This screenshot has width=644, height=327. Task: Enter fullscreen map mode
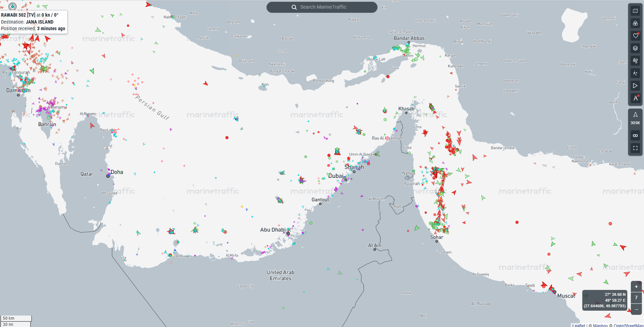(x=635, y=148)
